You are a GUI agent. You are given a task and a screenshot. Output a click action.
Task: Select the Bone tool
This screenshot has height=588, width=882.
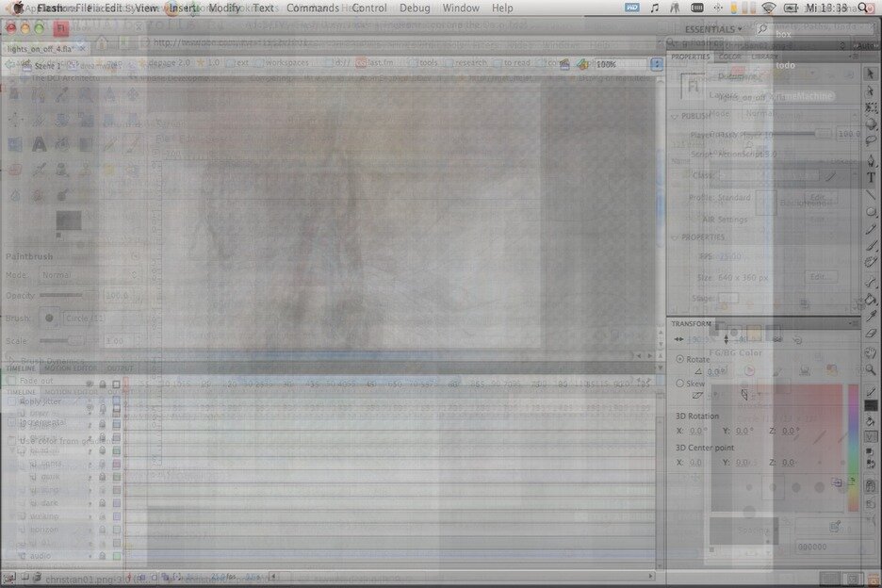(870, 283)
